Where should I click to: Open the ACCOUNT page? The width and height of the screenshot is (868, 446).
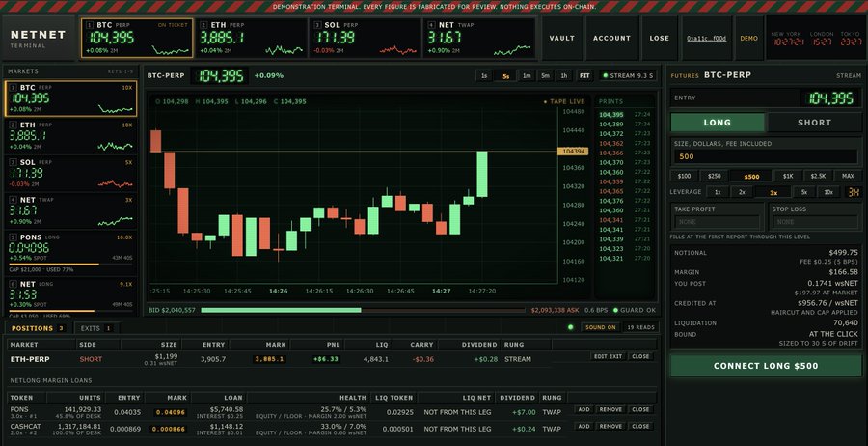(x=611, y=39)
